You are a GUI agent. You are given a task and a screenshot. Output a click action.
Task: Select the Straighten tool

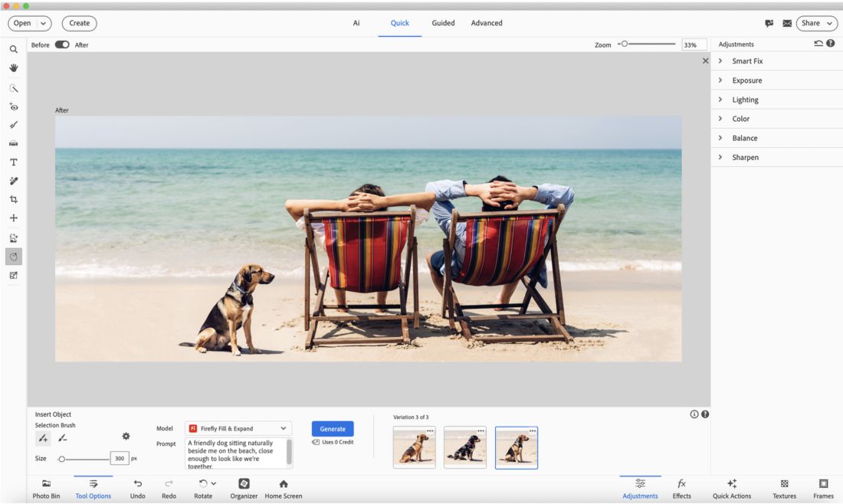click(x=14, y=143)
